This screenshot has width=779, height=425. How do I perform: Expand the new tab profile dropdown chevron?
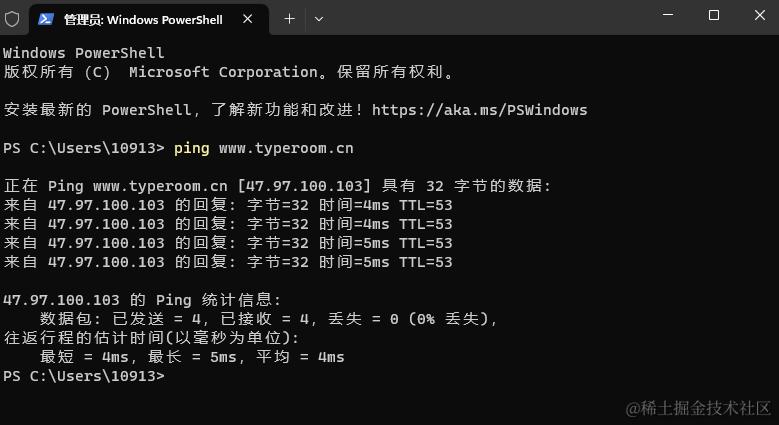[x=319, y=18]
